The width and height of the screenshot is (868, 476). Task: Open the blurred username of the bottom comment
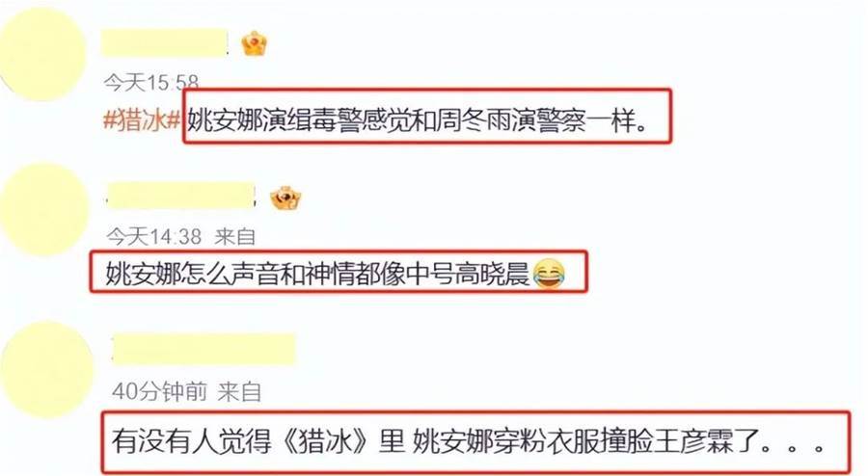coord(203,349)
